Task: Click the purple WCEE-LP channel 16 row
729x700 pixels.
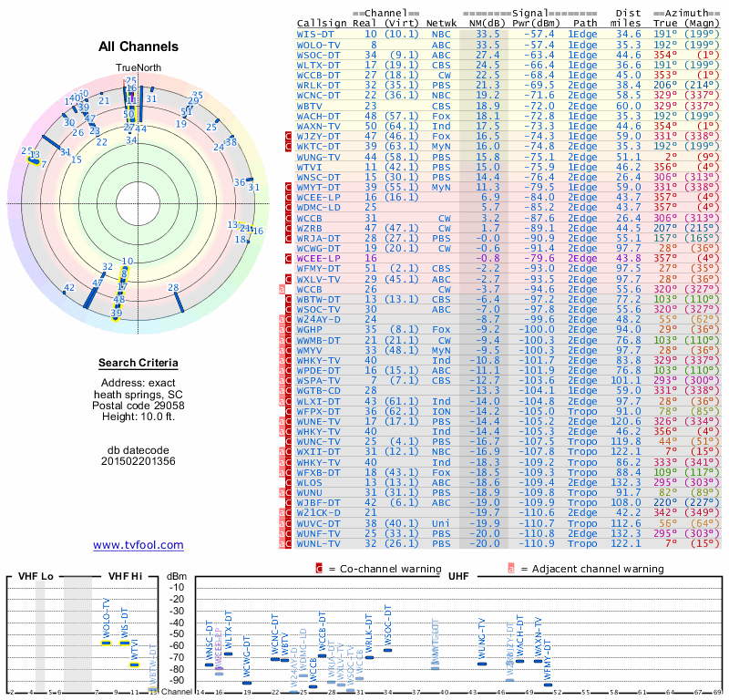Action: click(508, 259)
